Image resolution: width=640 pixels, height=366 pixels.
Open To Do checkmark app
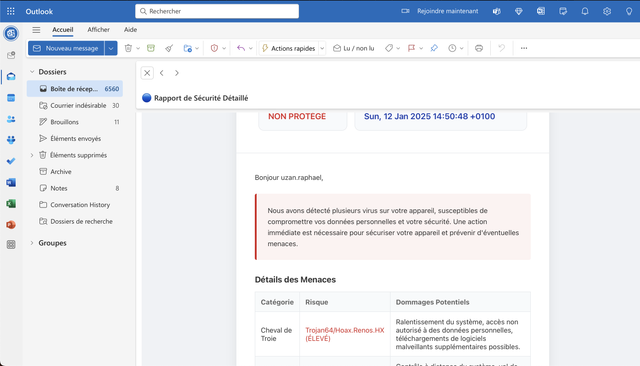11,161
